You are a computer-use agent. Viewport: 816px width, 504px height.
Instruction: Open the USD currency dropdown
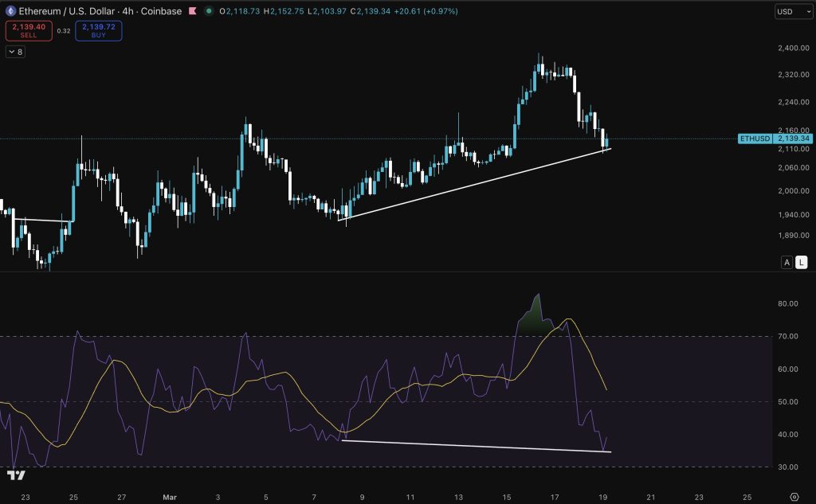point(793,12)
